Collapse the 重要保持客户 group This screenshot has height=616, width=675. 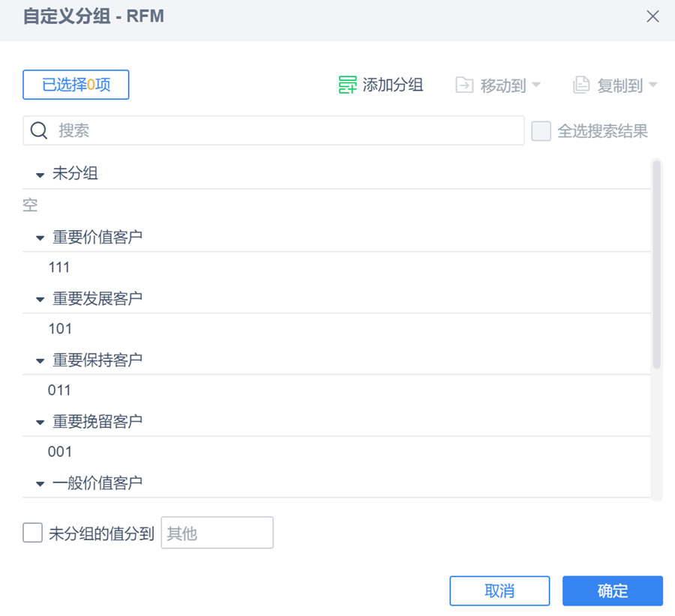tap(40, 360)
